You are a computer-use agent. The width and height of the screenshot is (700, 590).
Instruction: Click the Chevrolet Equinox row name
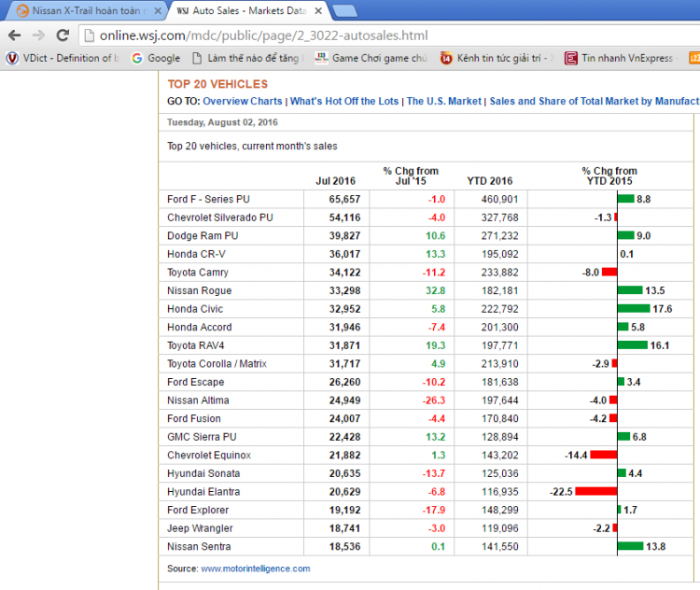pos(209,456)
